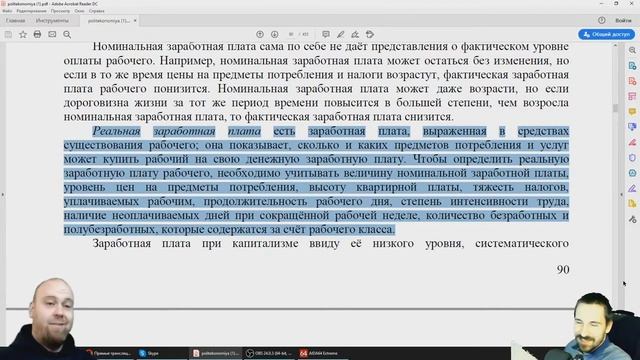Open purple Fill & Sign tool in sidebar
Viewport: 640px width, 360px height.
point(632,188)
